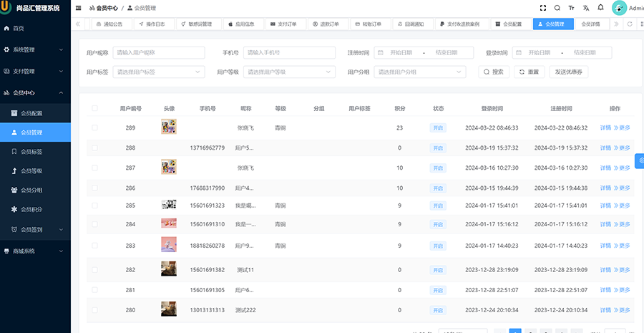Screen dimensions: 644x333
Task: Click phone number 13716962779
Action: point(208,148)
